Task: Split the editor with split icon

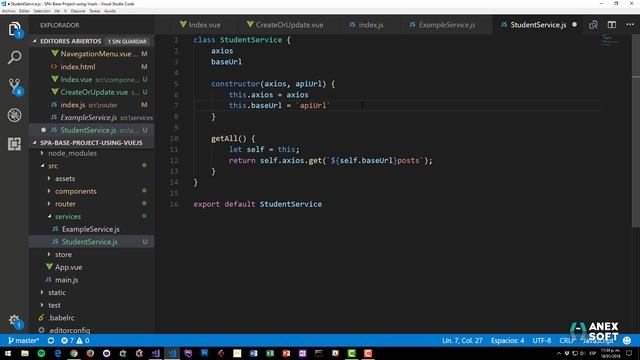Action: point(611,25)
